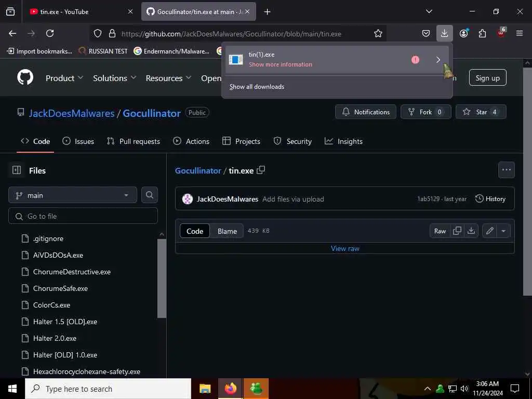Click Show all downloads
This screenshot has width=532, height=399.
click(x=257, y=87)
